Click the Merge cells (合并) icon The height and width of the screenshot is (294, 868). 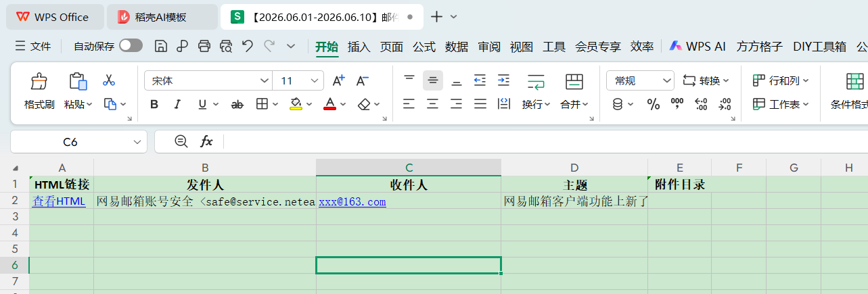point(574,82)
